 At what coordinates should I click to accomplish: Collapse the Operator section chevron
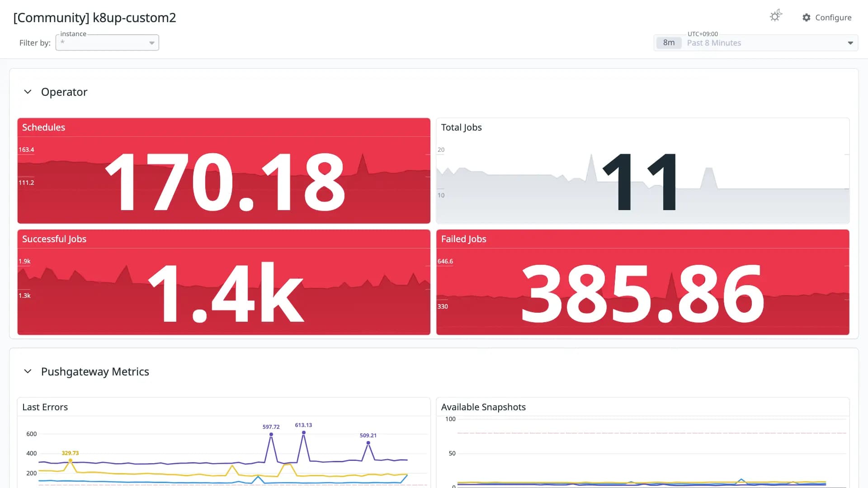(x=28, y=92)
